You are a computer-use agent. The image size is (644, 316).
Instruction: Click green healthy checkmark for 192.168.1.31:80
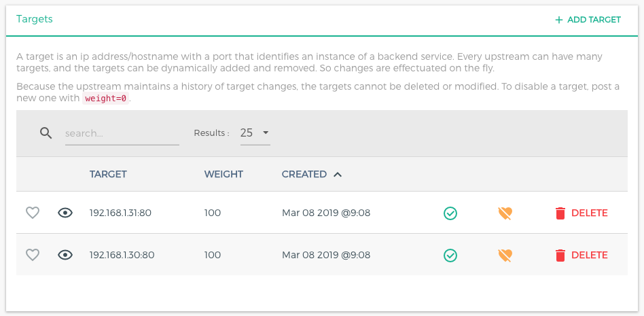[x=450, y=213]
